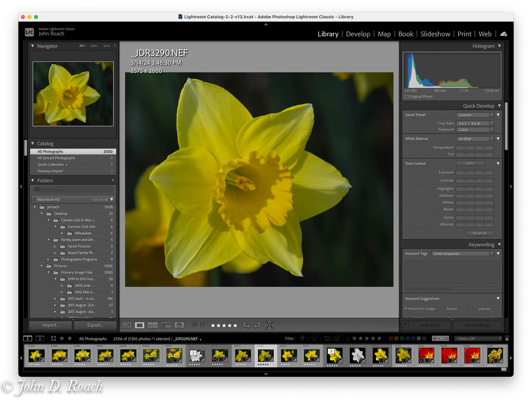Toggle the Auto Sync switch

405,325
